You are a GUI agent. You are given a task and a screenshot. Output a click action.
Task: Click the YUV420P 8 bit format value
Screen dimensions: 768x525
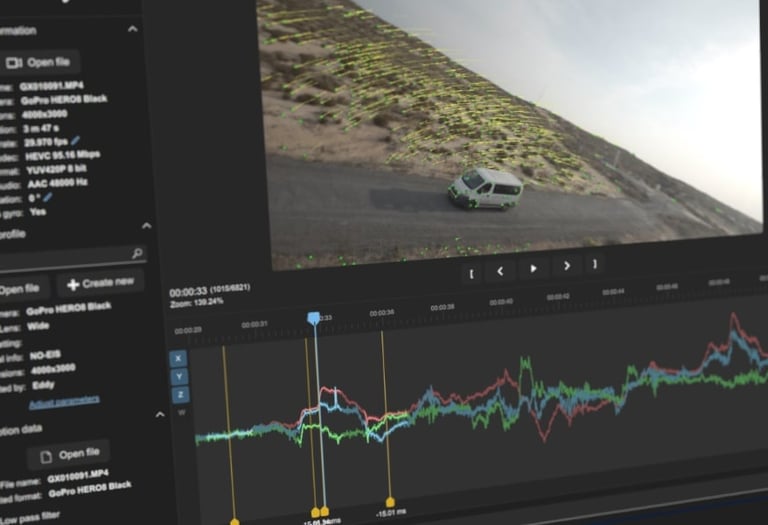(x=56, y=169)
